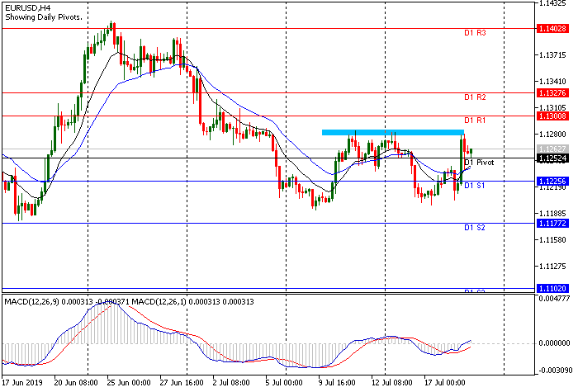Select the blue 1.11020 price tag
This screenshot has height=392, width=578.
tap(550, 287)
